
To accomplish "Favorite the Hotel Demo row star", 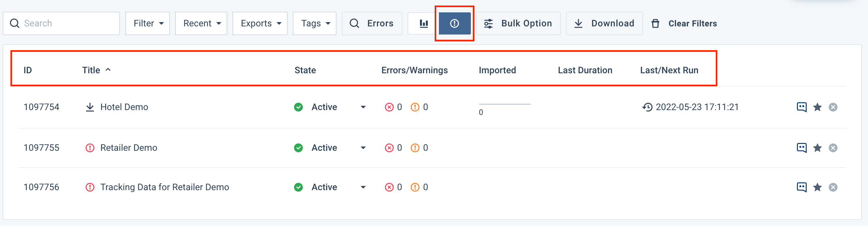I will 817,107.
